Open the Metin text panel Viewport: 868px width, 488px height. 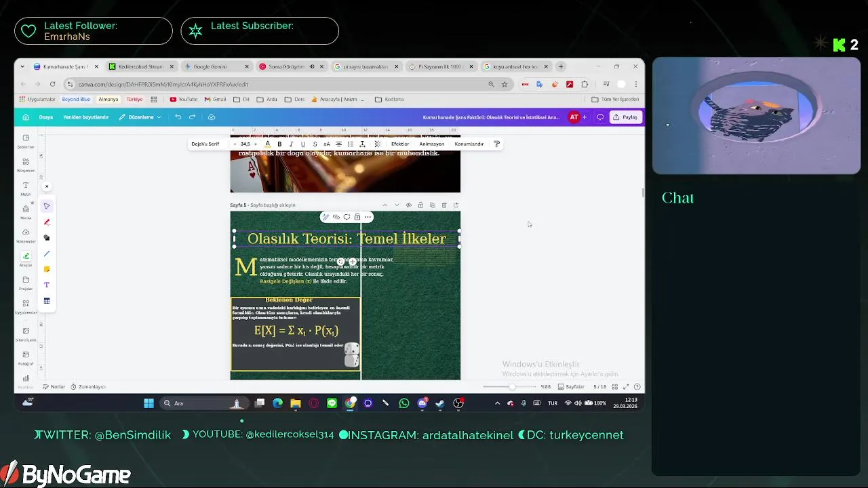point(26,188)
